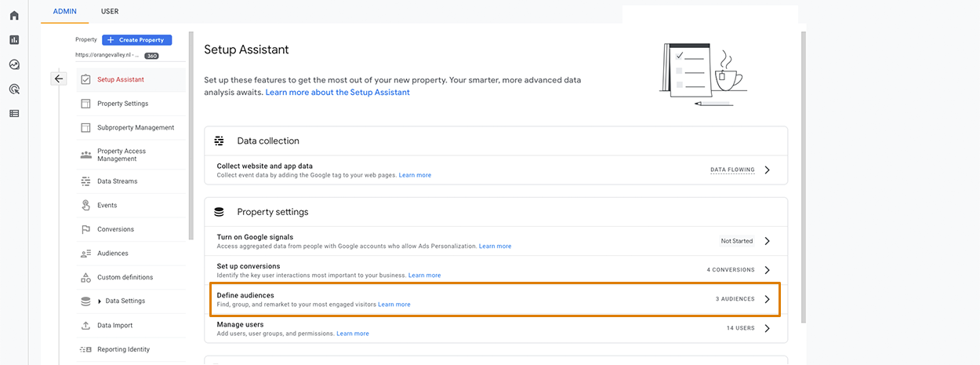
Task: Open Property Settings in the sidebar
Action: click(x=122, y=104)
